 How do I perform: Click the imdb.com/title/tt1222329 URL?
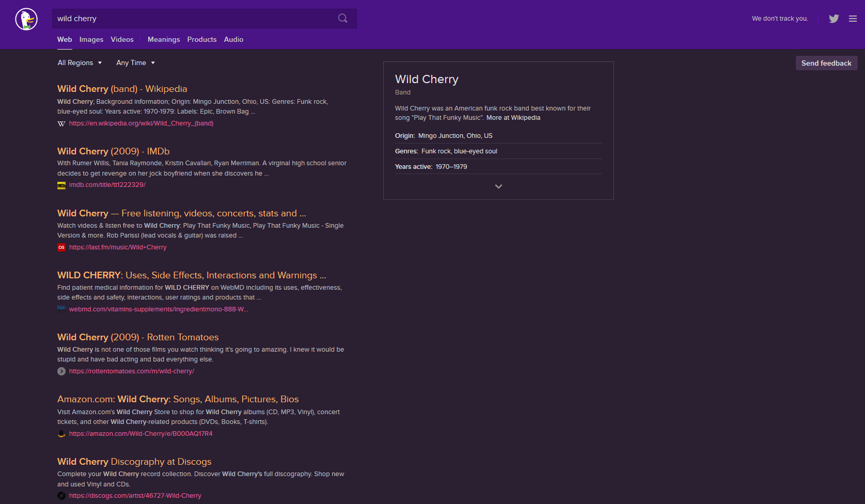pyautogui.click(x=107, y=185)
